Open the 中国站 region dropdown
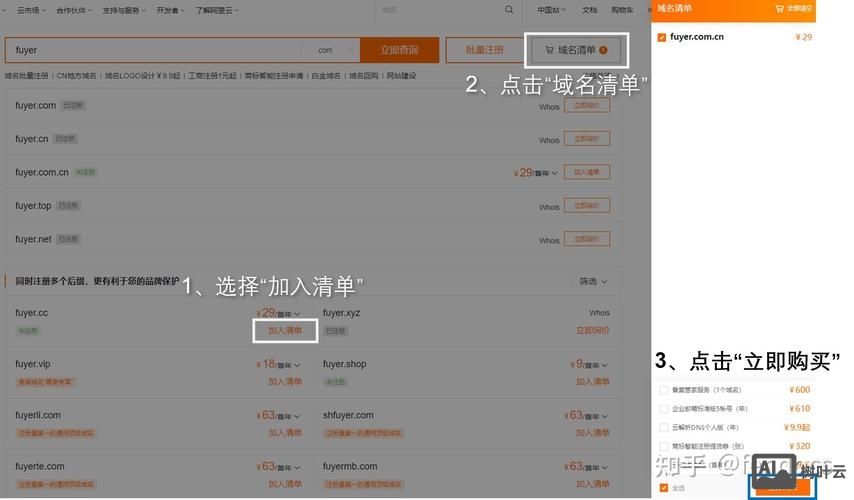 point(551,10)
